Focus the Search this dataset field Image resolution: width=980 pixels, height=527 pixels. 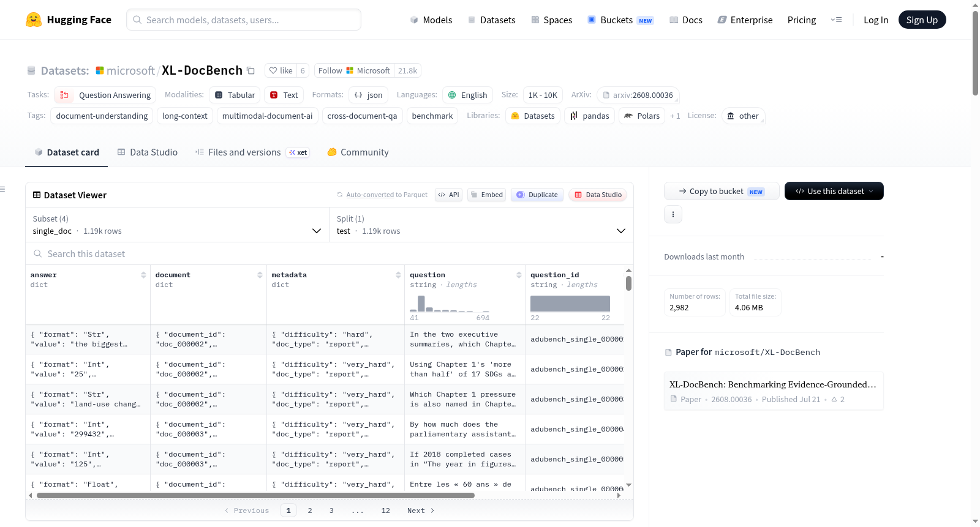click(x=330, y=254)
